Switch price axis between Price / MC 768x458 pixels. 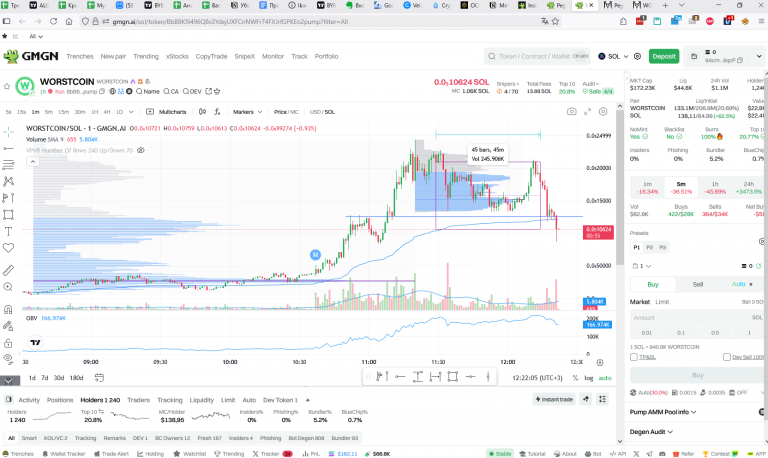tap(286, 112)
